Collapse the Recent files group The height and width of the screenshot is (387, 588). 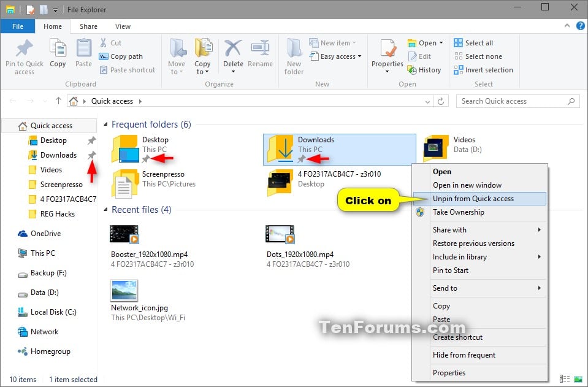pyautogui.click(x=105, y=209)
